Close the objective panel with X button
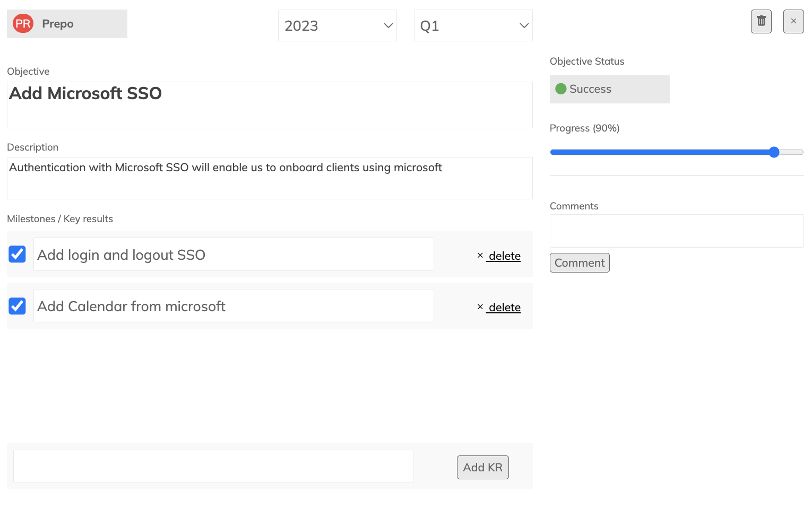Image resolution: width=812 pixels, height=509 pixels. click(x=793, y=22)
